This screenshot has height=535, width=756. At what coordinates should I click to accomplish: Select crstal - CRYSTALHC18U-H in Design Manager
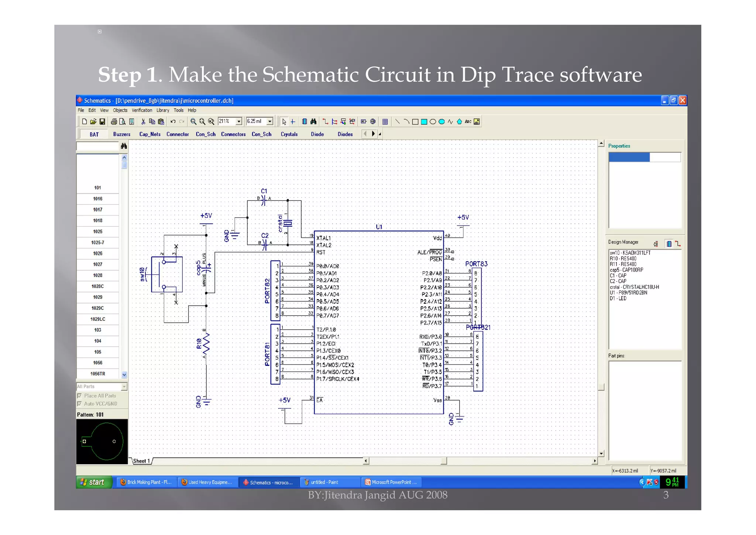(x=635, y=287)
